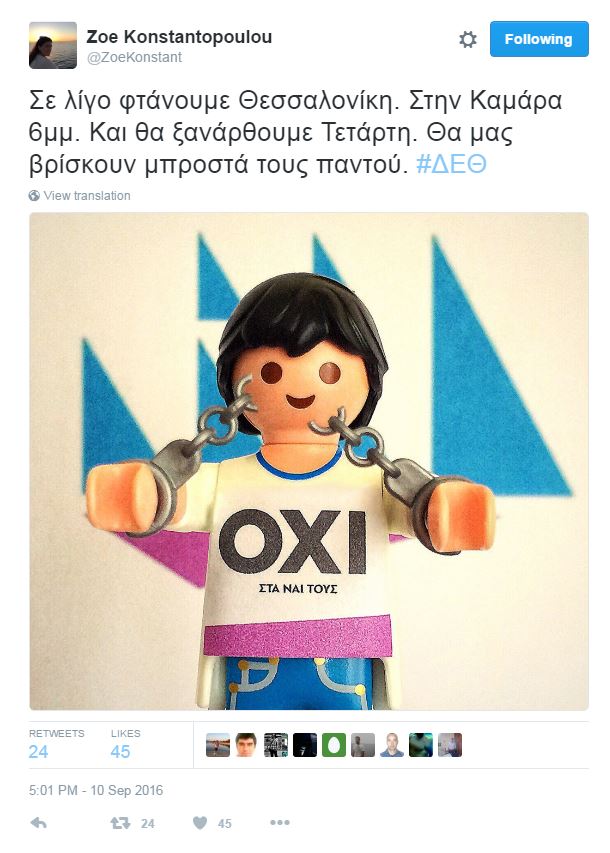The height and width of the screenshot is (853, 610).
Task: Open the first liker avatar with beach photo
Action: pos(218,745)
